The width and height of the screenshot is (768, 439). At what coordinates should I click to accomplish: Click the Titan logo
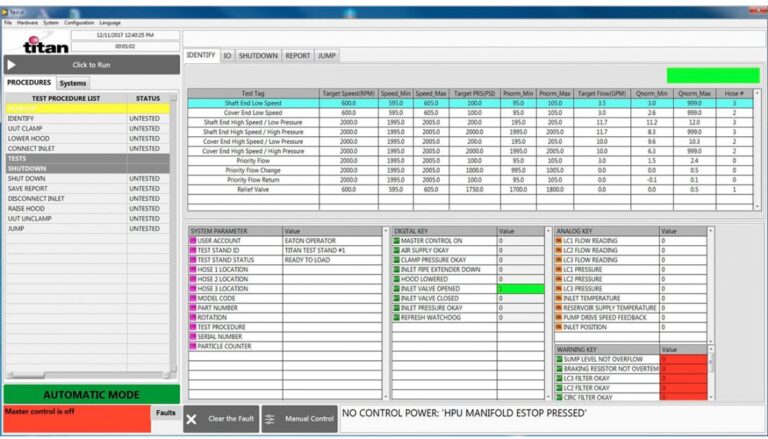(45, 43)
